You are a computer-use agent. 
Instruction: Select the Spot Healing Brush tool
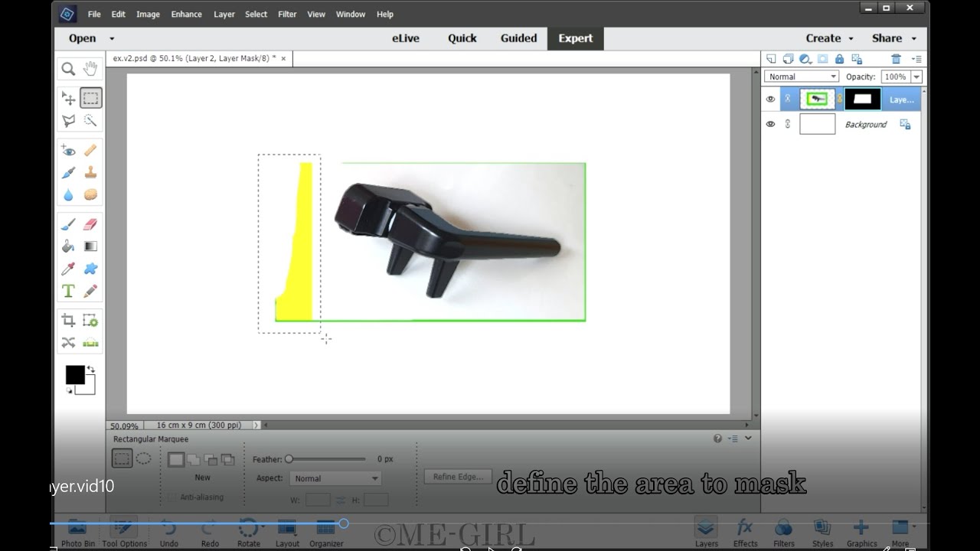(x=90, y=150)
